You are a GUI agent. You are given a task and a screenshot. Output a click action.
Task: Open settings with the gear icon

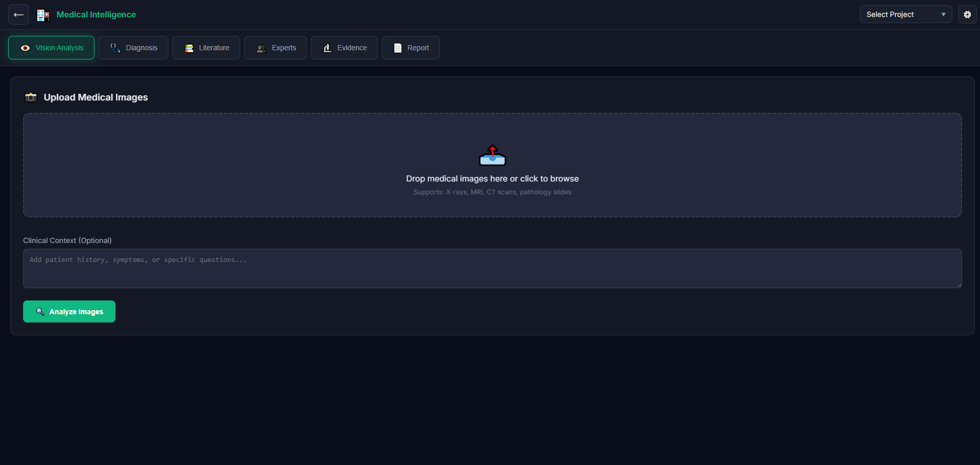point(967,15)
